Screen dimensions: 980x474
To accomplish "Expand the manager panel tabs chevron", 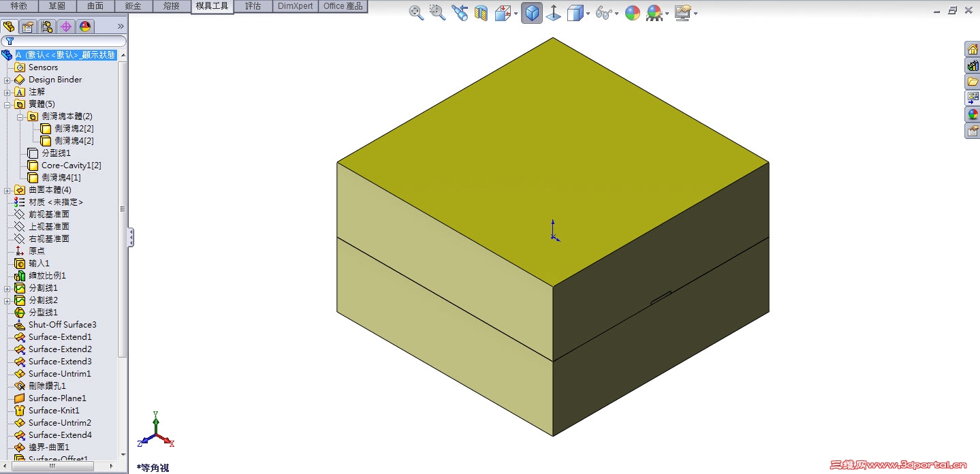I will 121,27.
